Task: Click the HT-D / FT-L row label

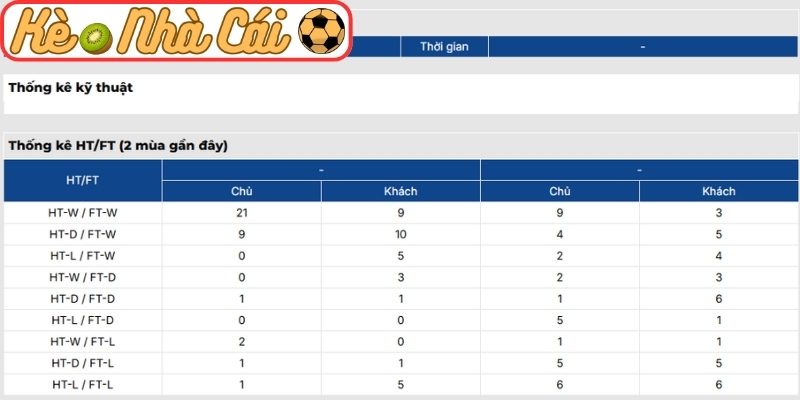Action: 82,363
